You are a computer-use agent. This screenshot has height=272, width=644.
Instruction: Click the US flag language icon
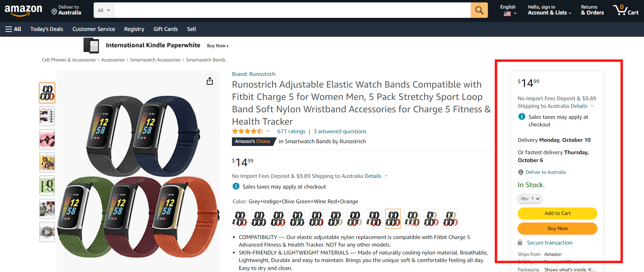(507, 14)
